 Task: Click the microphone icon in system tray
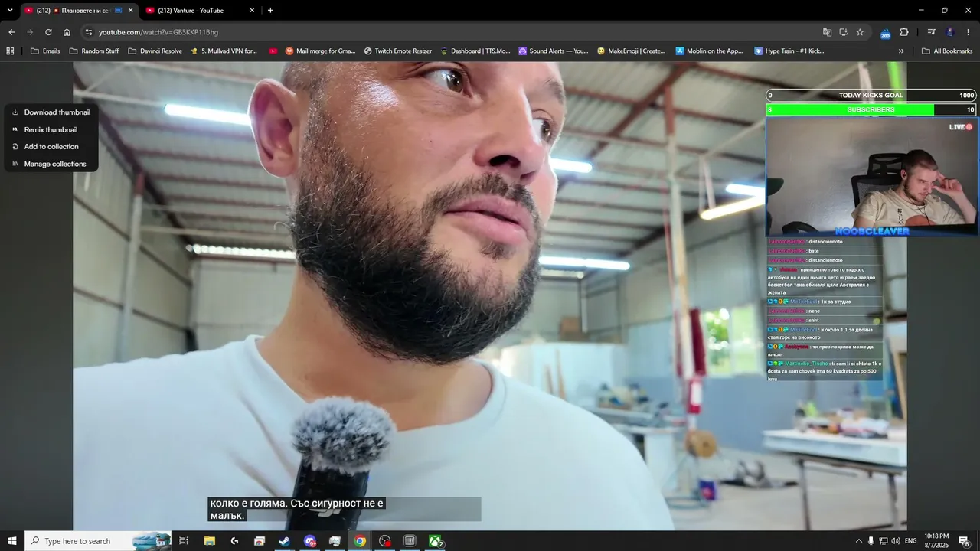pyautogui.click(x=871, y=541)
